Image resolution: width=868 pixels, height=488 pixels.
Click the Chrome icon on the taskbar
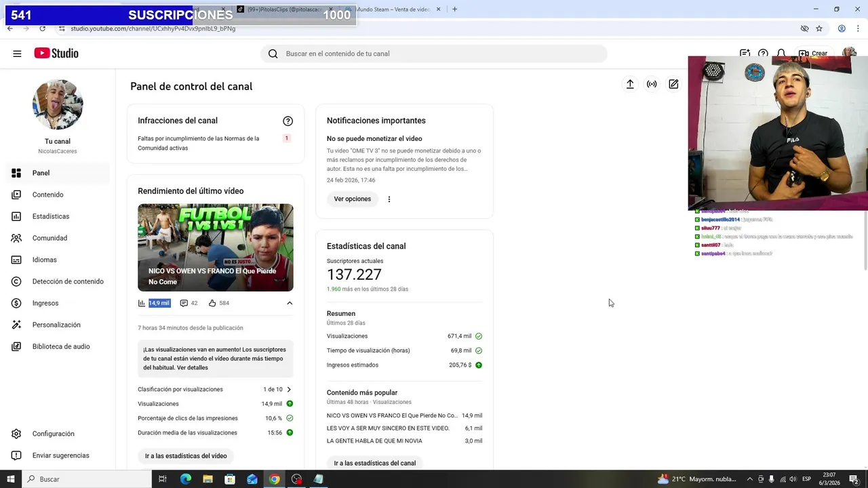[274, 479]
